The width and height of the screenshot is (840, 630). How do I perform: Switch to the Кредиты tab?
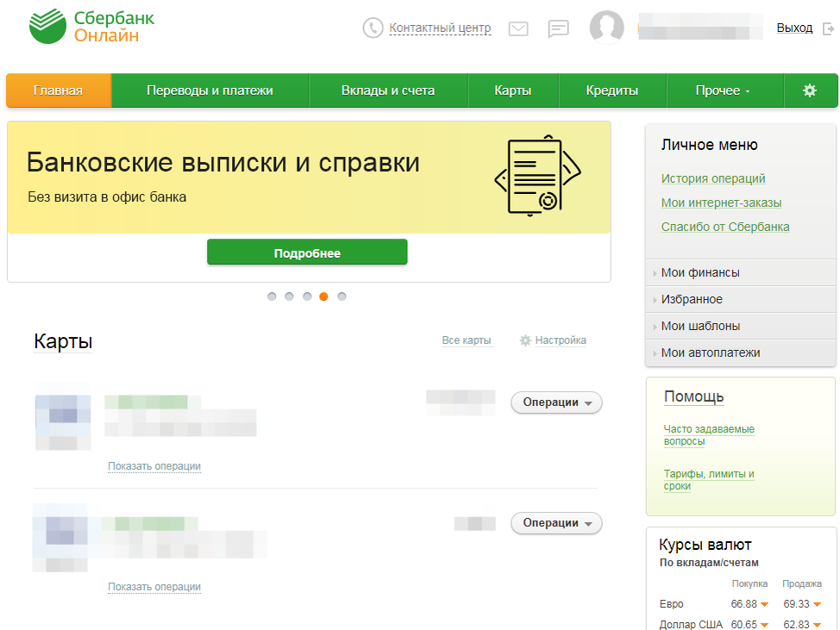[x=612, y=90]
